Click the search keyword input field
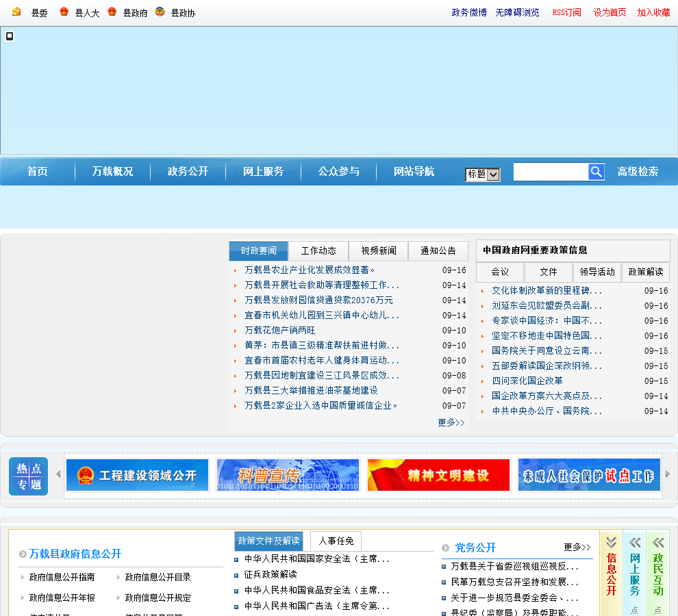The width and height of the screenshot is (678, 616). [551, 172]
